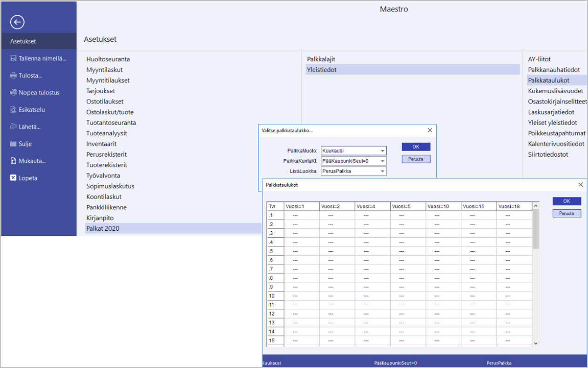Screen dimensions: 588x368
Task: Open Kirjanpito settings category
Action: click(100, 218)
